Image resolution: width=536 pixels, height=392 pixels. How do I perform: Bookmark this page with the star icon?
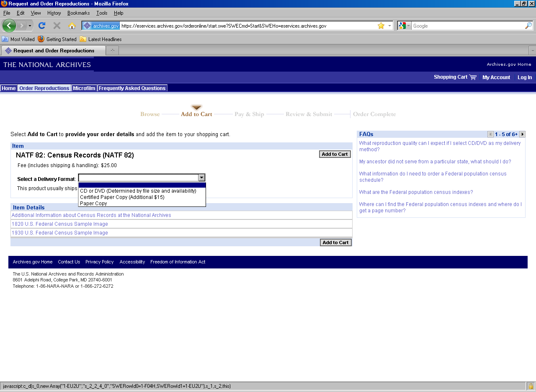click(x=381, y=26)
